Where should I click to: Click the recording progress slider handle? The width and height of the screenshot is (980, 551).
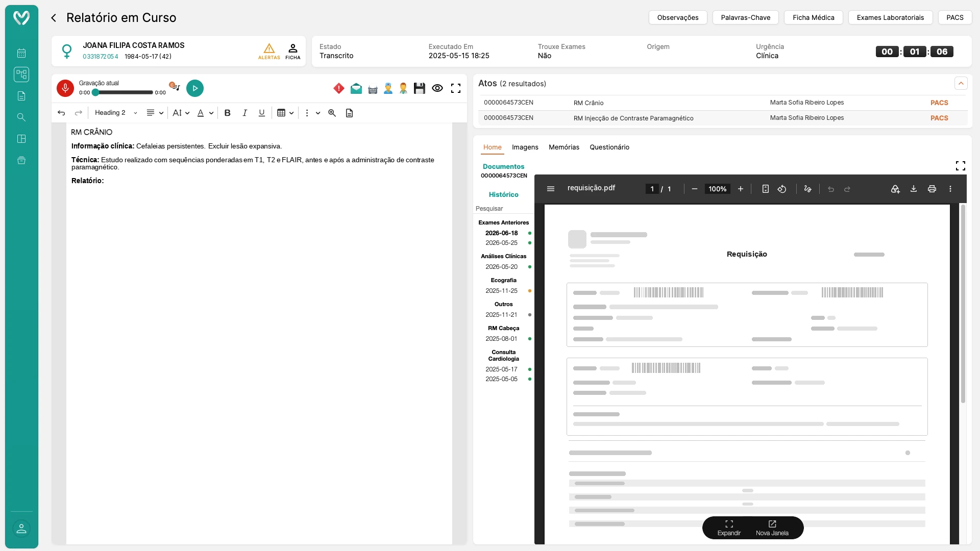pyautogui.click(x=95, y=92)
